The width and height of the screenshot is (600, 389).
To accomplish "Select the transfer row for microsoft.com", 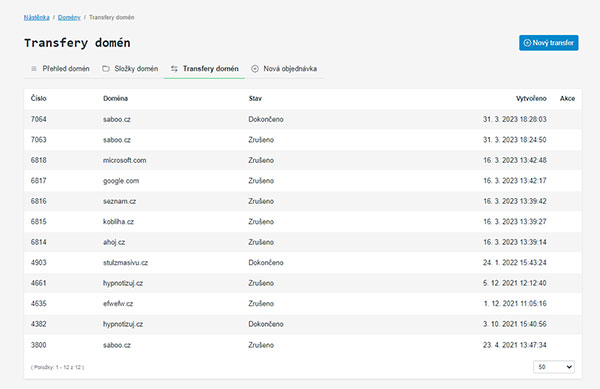I will click(303, 160).
